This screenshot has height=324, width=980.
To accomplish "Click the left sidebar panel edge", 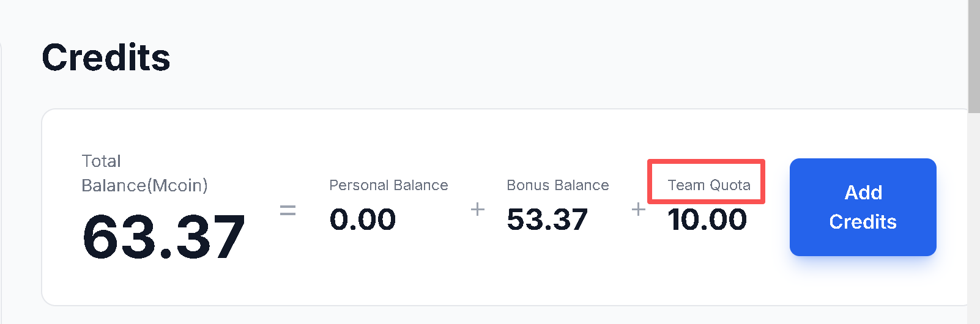I will point(2,183).
